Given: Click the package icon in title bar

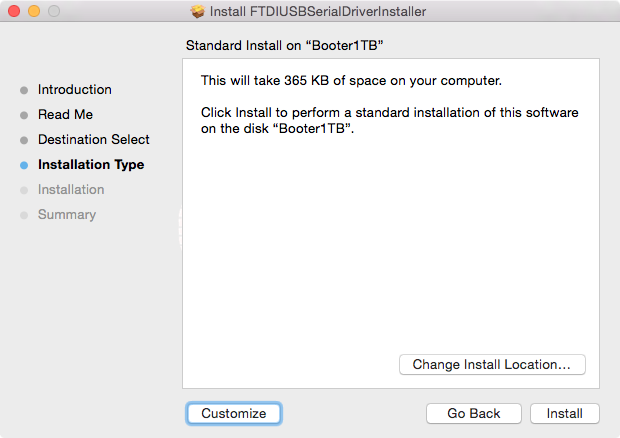Looking at the screenshot, I should (x=198, y=11).
